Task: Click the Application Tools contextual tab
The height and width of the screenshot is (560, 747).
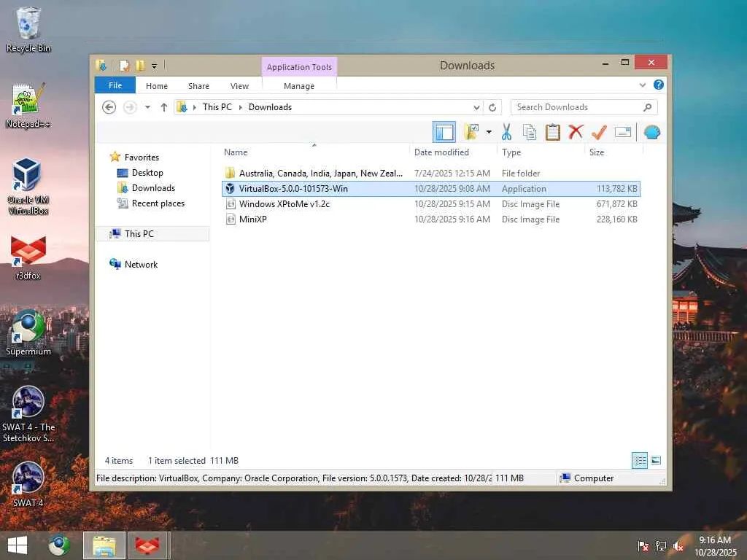Action: [x=299, y=66]
